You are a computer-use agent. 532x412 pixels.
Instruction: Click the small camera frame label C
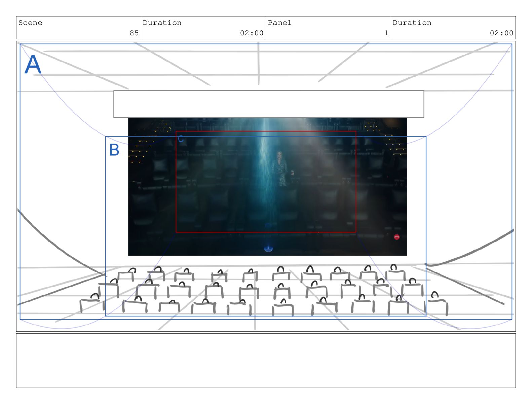pyautogui.click(x=181, y=139)
